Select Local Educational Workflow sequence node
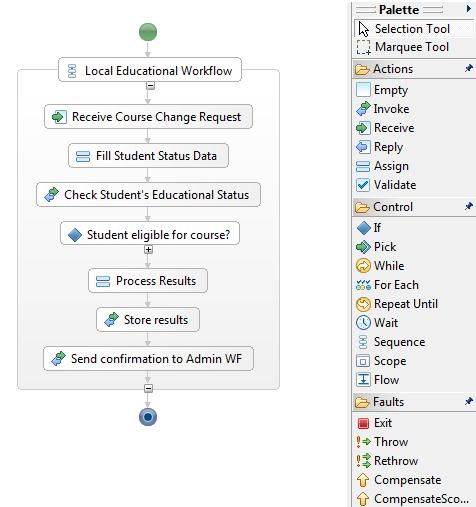Viewport: 476px width, 507px height. [x=150, y=70]
